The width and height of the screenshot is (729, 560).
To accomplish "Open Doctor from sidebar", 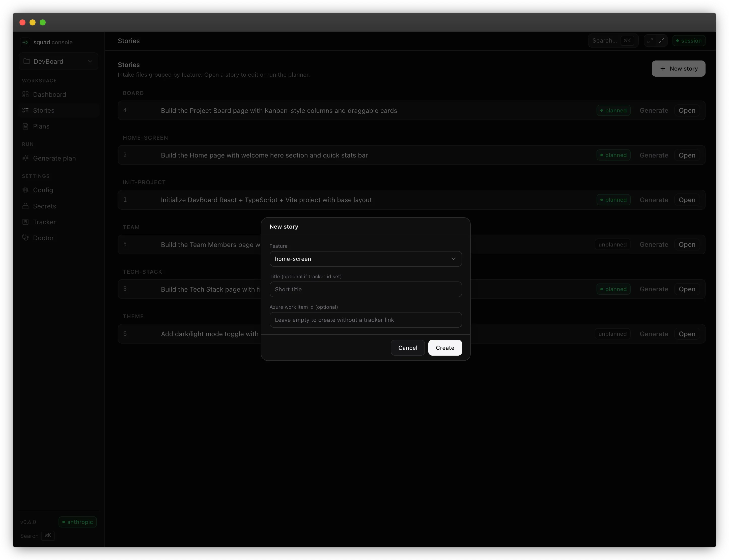I will pyautogui.click(x=58, y=238).
